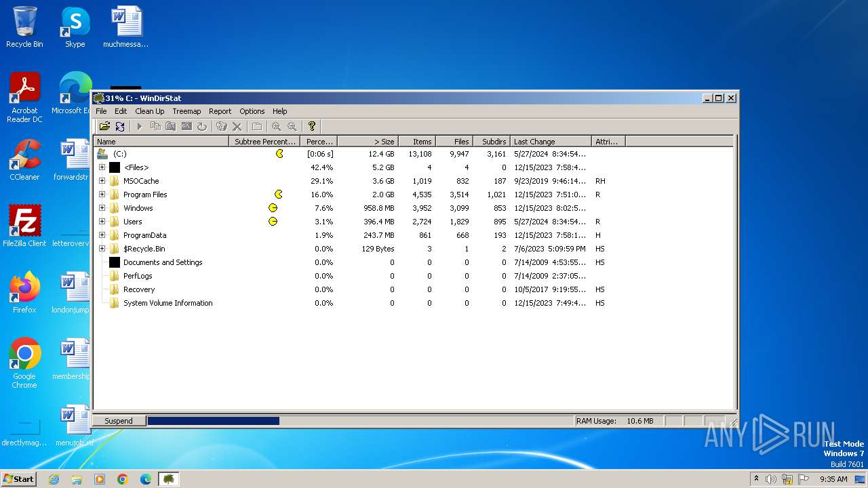Click the WinDirStat title bar tree icon
The image size is (868, 488).
(x=99, y=98)
